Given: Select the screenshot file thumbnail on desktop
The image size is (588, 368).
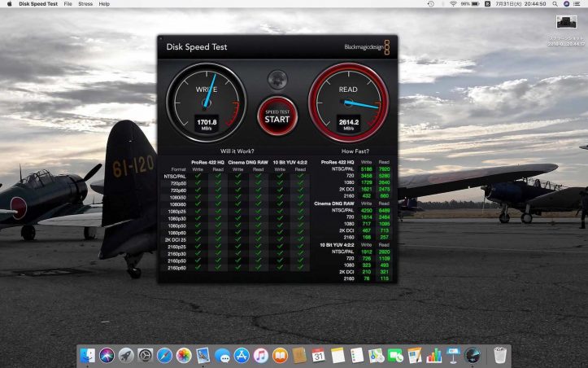Looking at the screenshot, I should coord(566,22).
